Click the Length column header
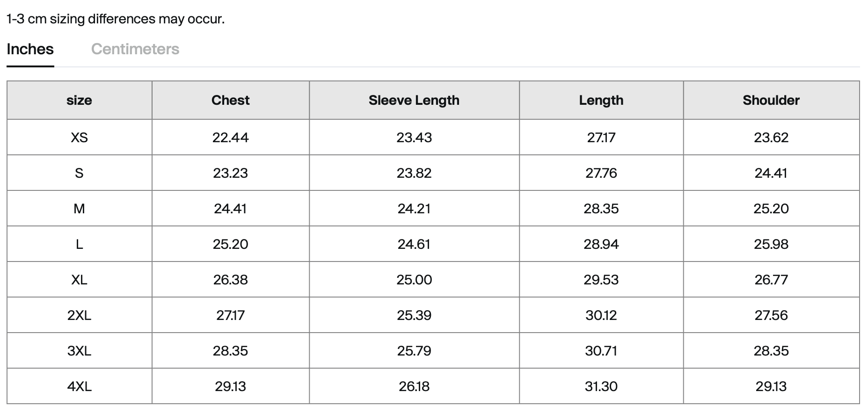Viewport: 868px width, 414px height. [601, 100]
